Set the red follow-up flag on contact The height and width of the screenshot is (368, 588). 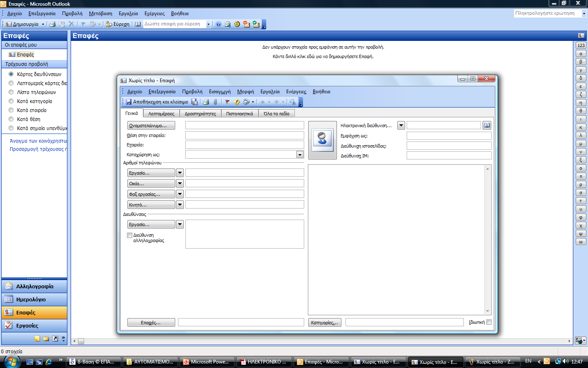pos(227,102)
